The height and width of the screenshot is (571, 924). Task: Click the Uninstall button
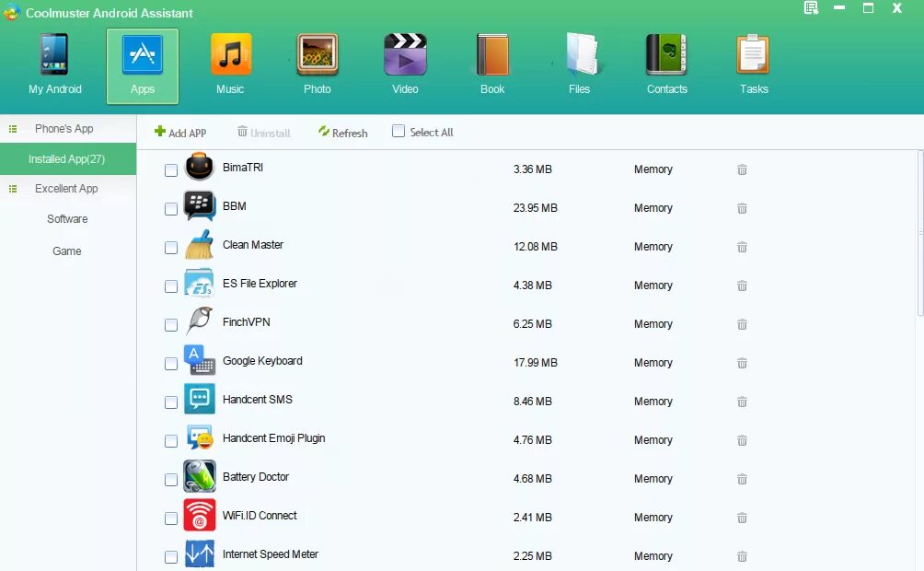pos(263,132)
